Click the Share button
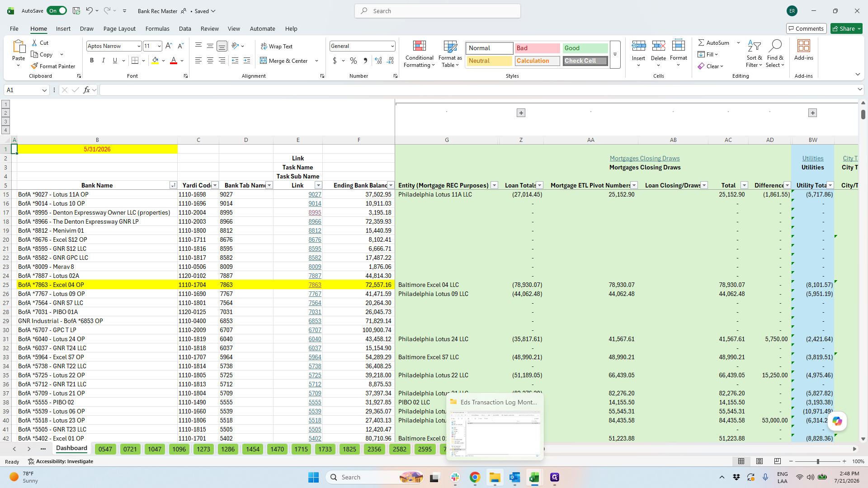The image size is (868, 488). (x=846, y=28)
